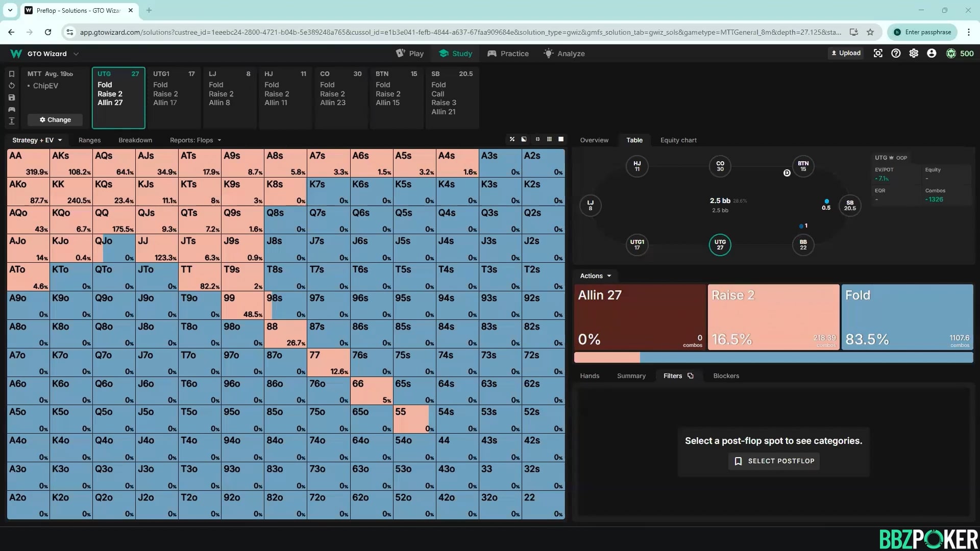Open the Blockers tab
Viewport: 980px width, 551px height.
click(x=726, y=375)
